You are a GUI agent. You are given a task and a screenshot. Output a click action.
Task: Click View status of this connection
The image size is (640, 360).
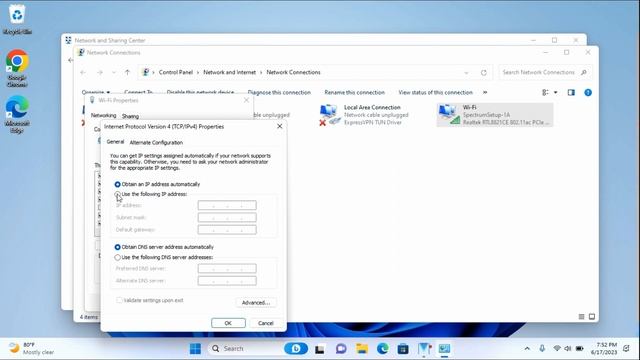tap(436, 93)
